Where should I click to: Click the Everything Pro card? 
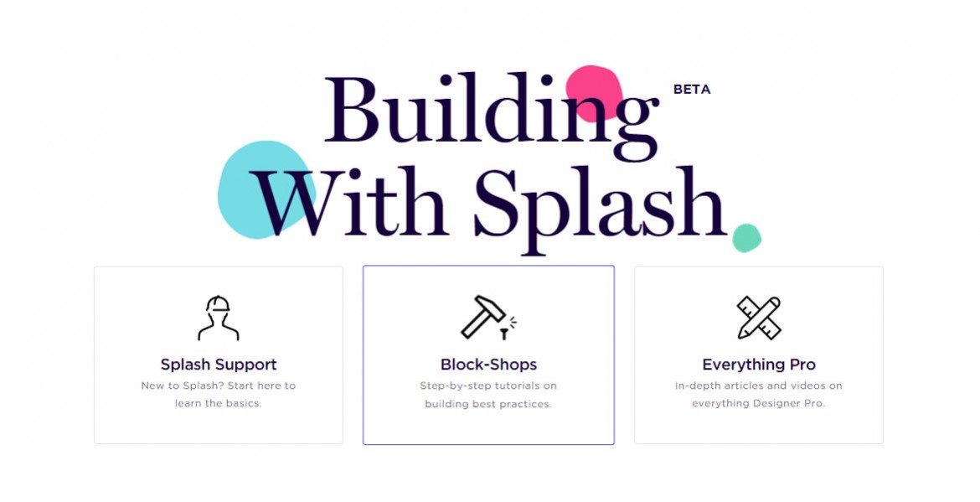coord(758,355)
